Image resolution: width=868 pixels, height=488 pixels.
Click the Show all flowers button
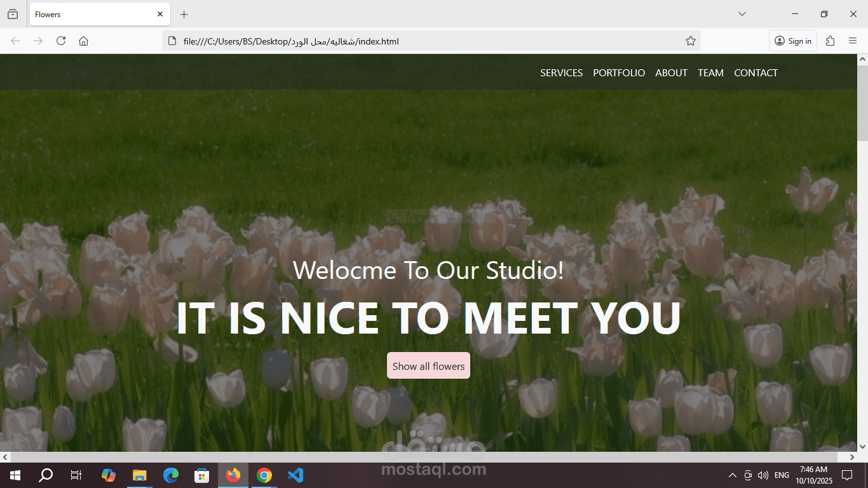428,365
